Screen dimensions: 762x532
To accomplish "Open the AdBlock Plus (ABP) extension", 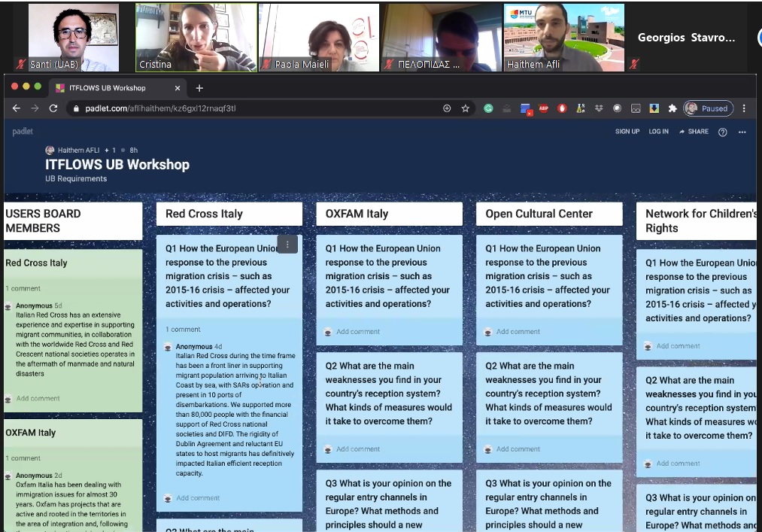I will tap(544, 108).
